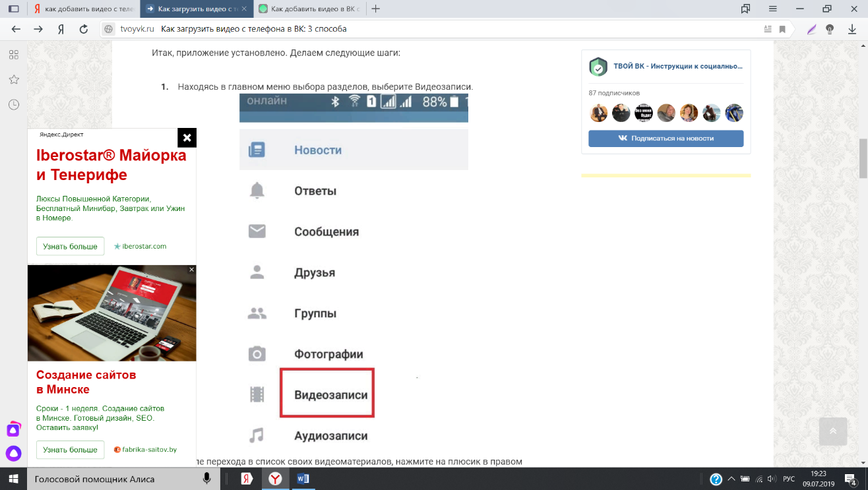
Task: Open the Yandex Browser hamburger menu
Action: (773, 9)
